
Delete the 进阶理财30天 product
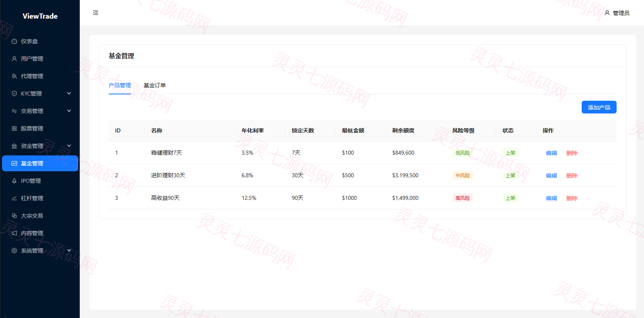click(572, 176)
